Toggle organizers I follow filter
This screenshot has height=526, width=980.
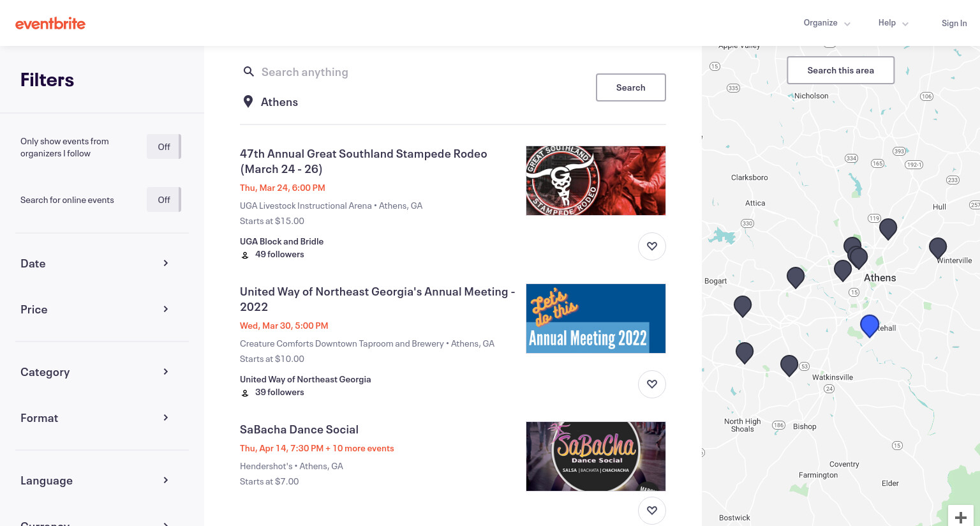[x=164, y=147]
